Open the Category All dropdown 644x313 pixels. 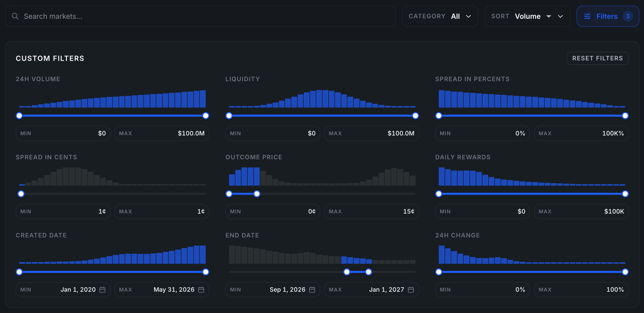click(440, 16)
